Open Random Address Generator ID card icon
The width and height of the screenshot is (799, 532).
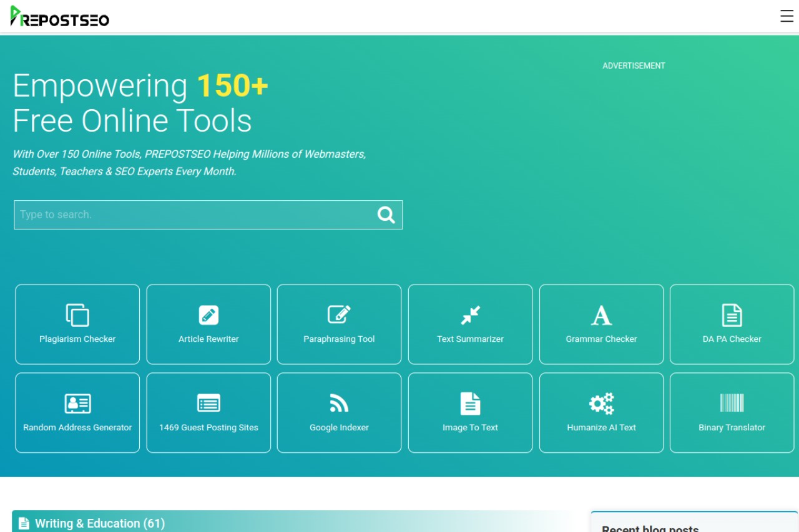(x=77, y=404)
